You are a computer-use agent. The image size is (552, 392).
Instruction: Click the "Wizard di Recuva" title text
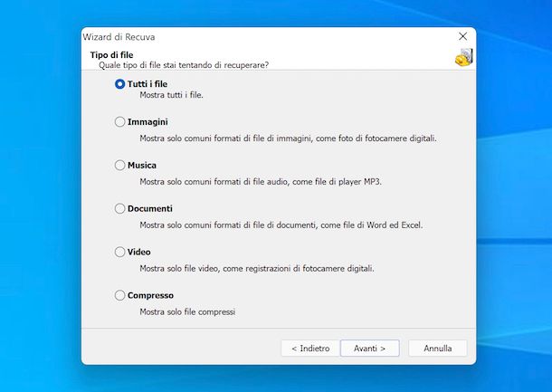coord(119,37)
